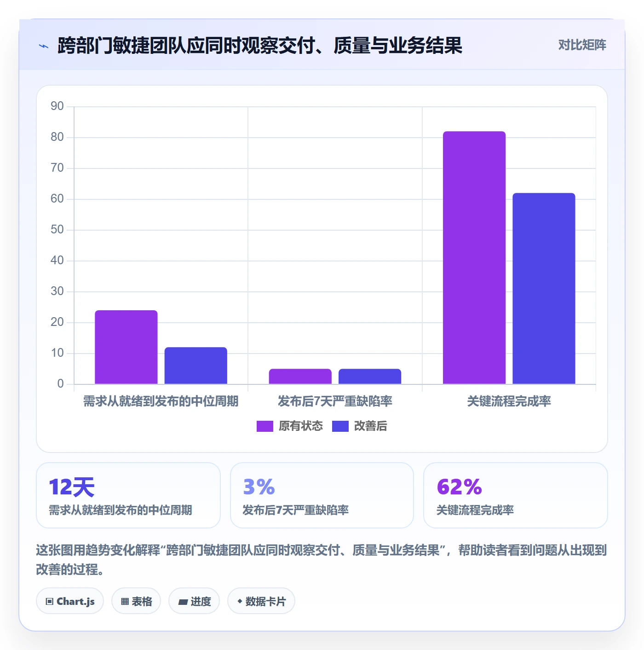
Task: Click the 原有状态 legend label
Action: pos(301,426)
